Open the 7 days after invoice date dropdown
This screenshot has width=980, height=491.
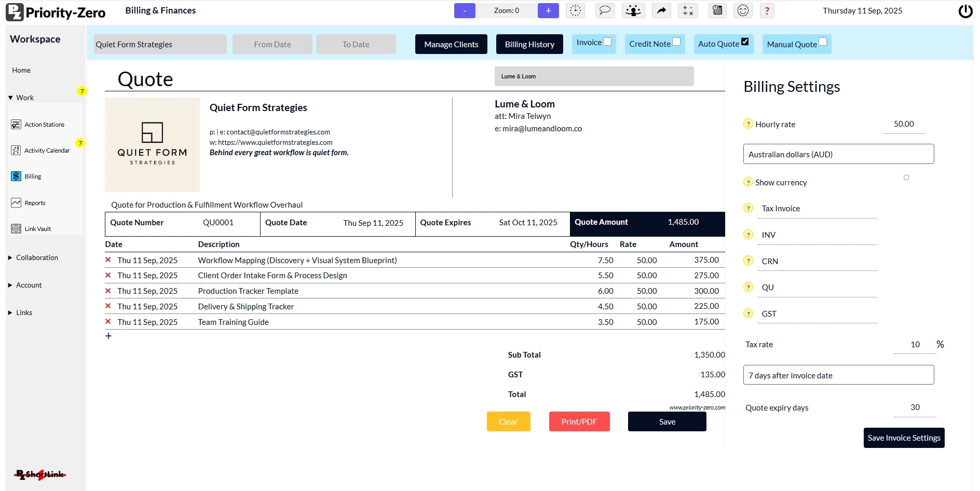click(838, 375)
